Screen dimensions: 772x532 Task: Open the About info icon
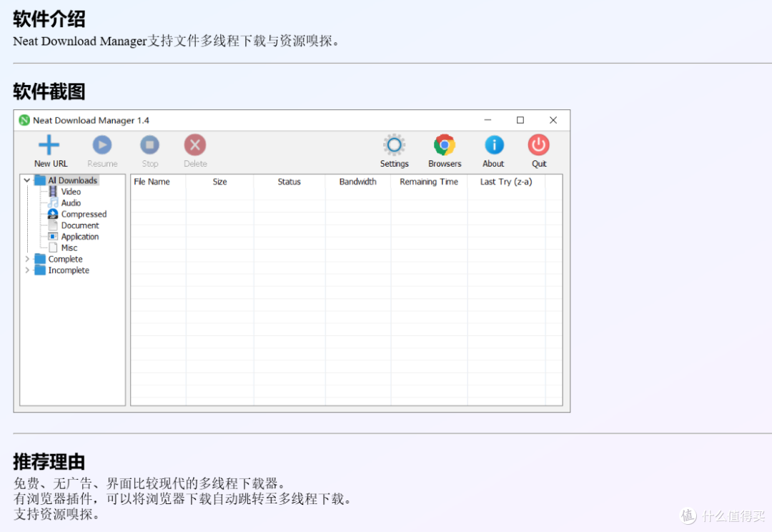coord(493,145)
